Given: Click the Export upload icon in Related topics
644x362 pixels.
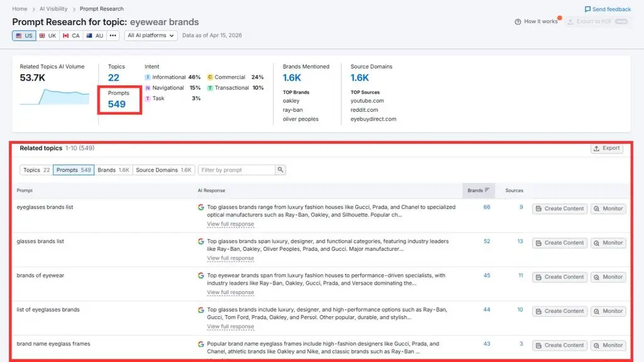Looking at the screenshot, I should pyautogui.click(x=596, y=148).
